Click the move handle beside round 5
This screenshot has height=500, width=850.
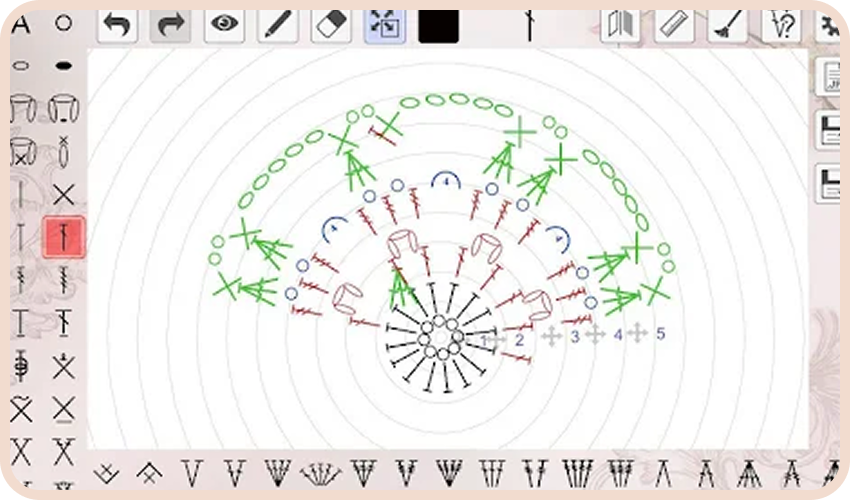[638, 332]
